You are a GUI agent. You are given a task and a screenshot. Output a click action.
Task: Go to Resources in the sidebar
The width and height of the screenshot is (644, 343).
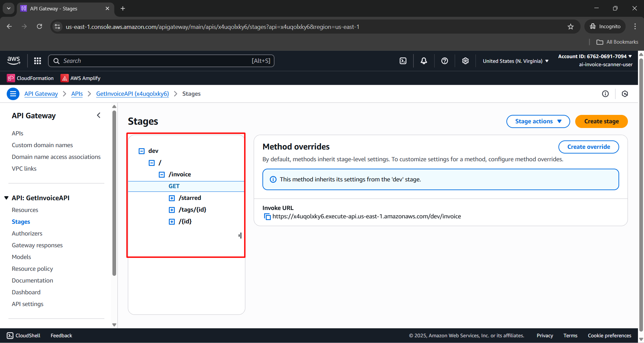point(25,210)
